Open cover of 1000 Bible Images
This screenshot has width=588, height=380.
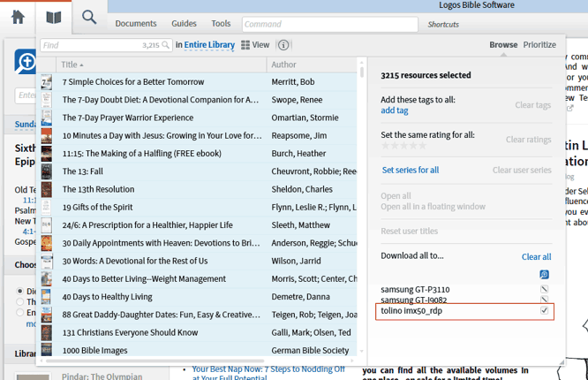[x=47, y=350]
